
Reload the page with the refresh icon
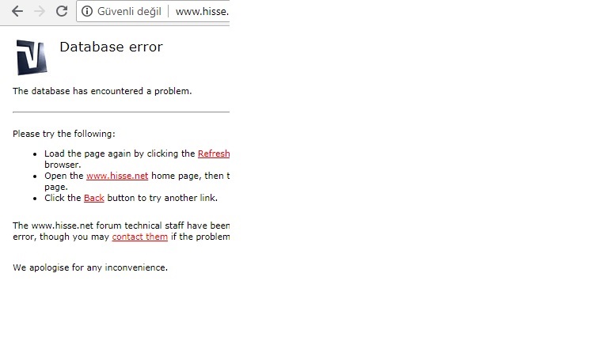(x=62, y=12)
